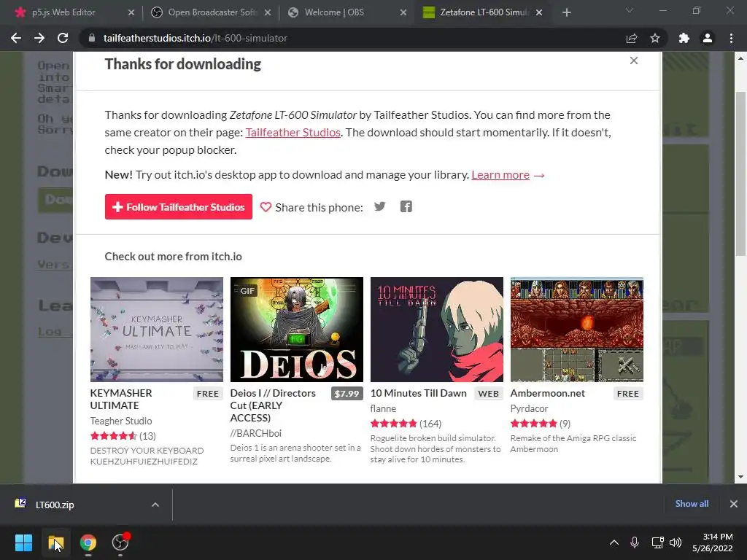Open the tab search chevron
The height and width of the screenshot is (560, 747).
coord(630,10)
